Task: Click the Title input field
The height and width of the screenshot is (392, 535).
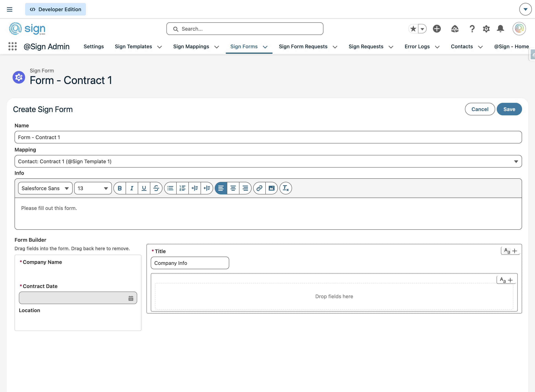Action: 190,263
